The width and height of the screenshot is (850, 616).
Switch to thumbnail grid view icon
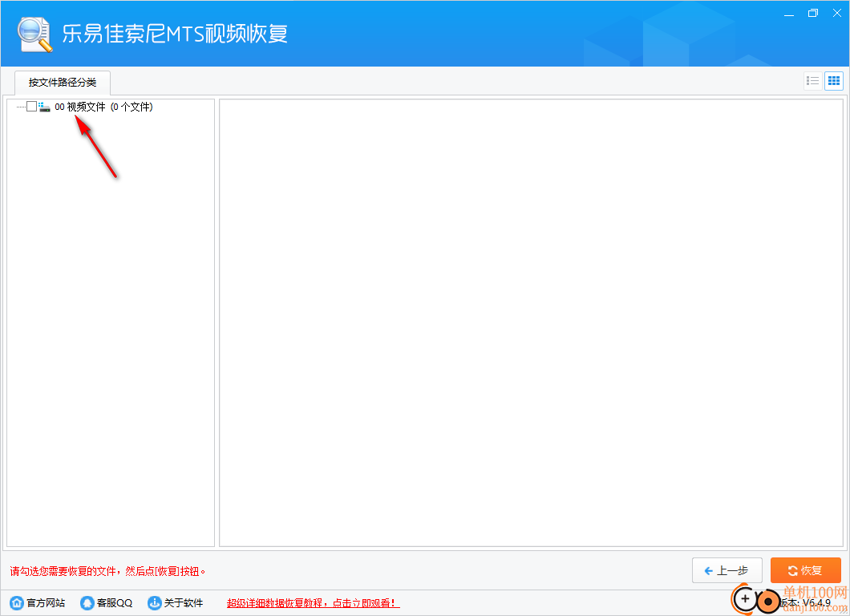pyautogui.click(x=834, y=81)
